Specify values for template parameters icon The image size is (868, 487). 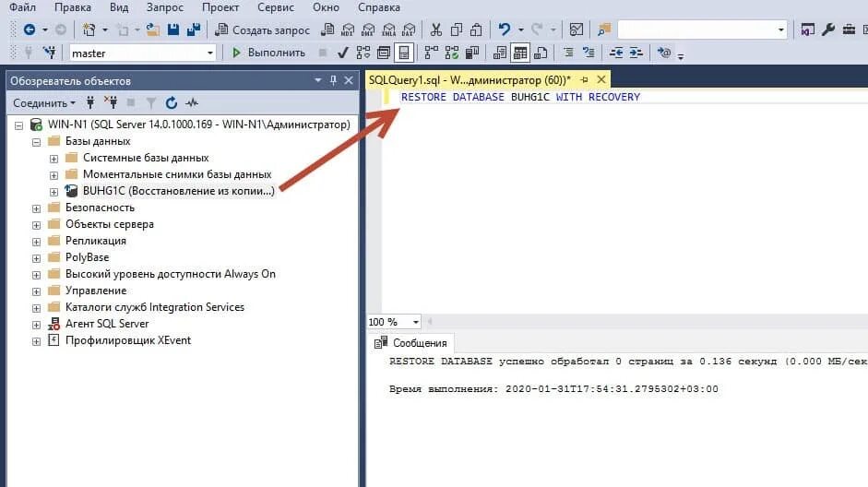(x=664, y=53)
